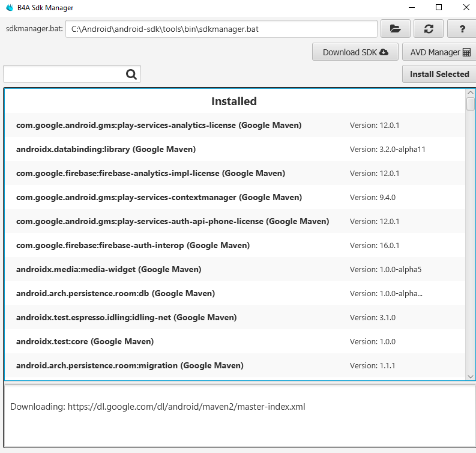Open the AVD Manager
The width and height of the screenshot is (476, 453).
pos(439,52)
